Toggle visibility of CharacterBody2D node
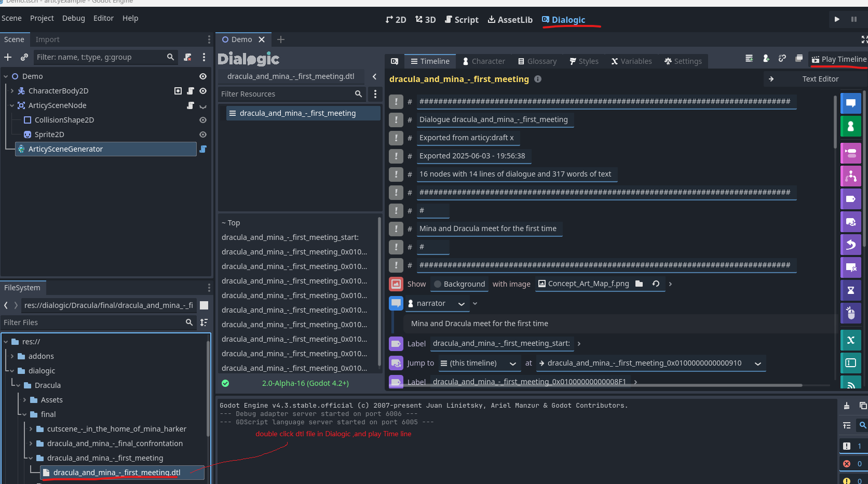 (203, 91)
